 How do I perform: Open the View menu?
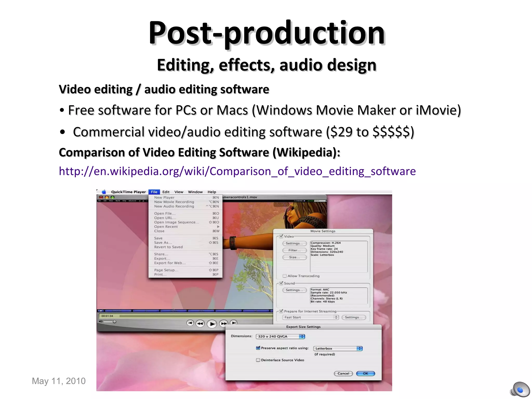(x=179, y=192)
